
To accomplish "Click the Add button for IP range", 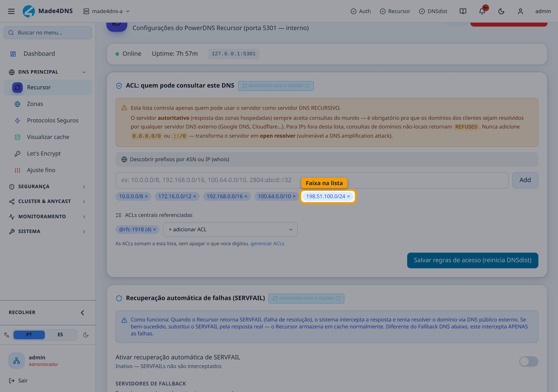I will point(525,180).
